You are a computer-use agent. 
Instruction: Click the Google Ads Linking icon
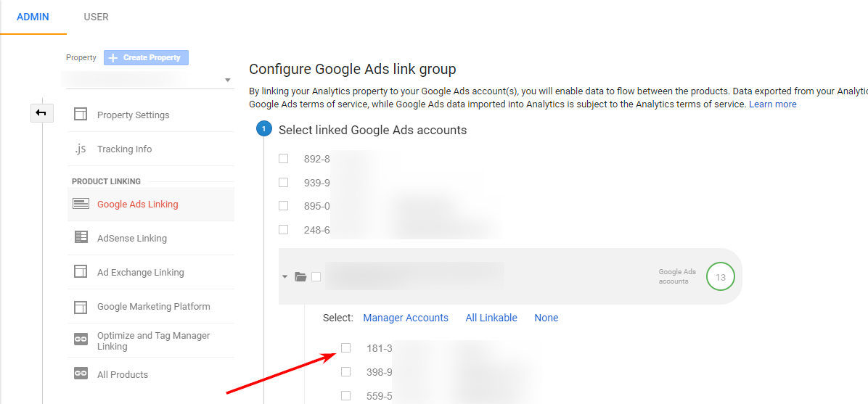click(x=81, y=204)
